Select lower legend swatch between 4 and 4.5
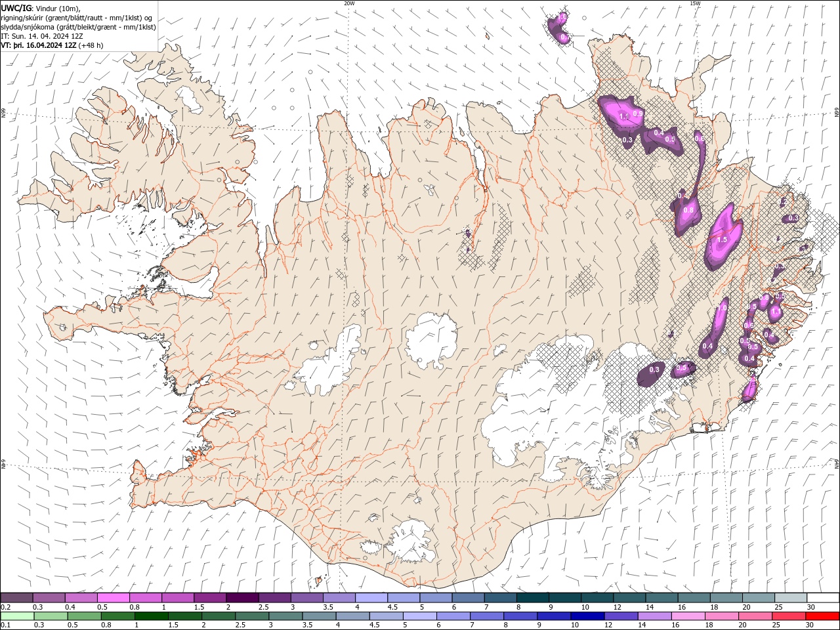The image size is (840, 630). pos(352,616)
